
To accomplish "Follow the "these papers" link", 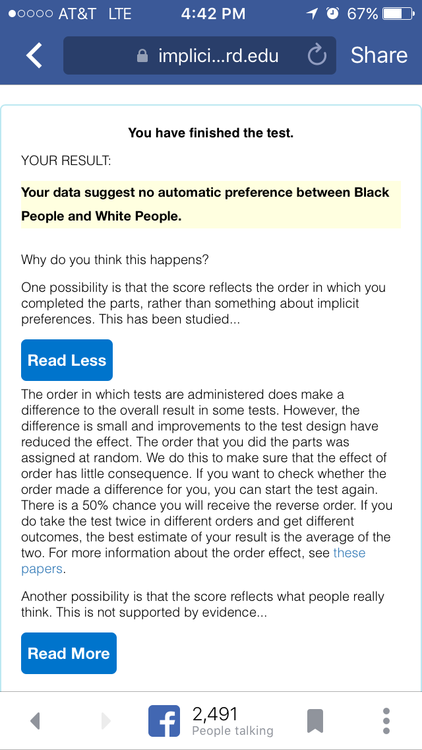I will click(x=193, y=561).
